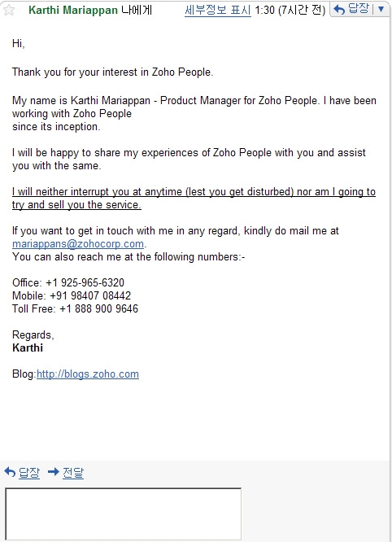
Task: Click the 답장 link below the message
Action: (29, 472)
